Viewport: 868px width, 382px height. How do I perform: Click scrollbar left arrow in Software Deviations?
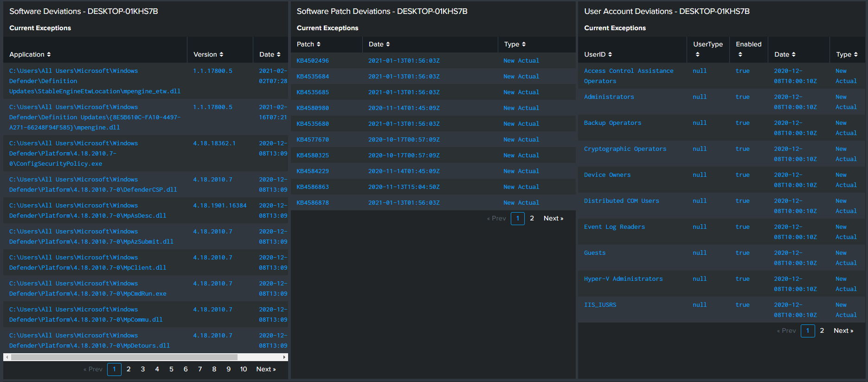pyautogui.click(x=7, y=357)
